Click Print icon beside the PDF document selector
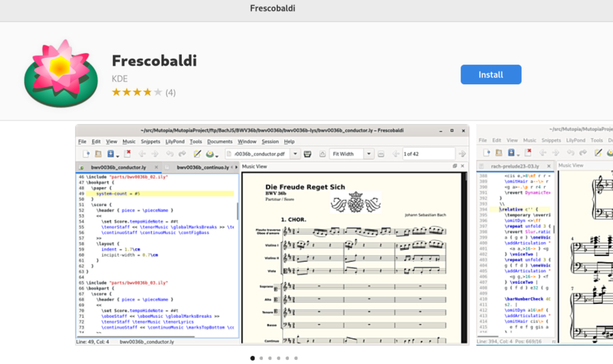The height and width of the screenshot is (364, 613). pos(307,154)
